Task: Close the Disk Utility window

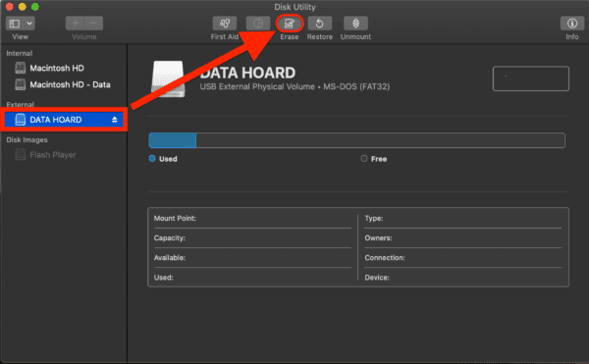Action: (10, 7)
